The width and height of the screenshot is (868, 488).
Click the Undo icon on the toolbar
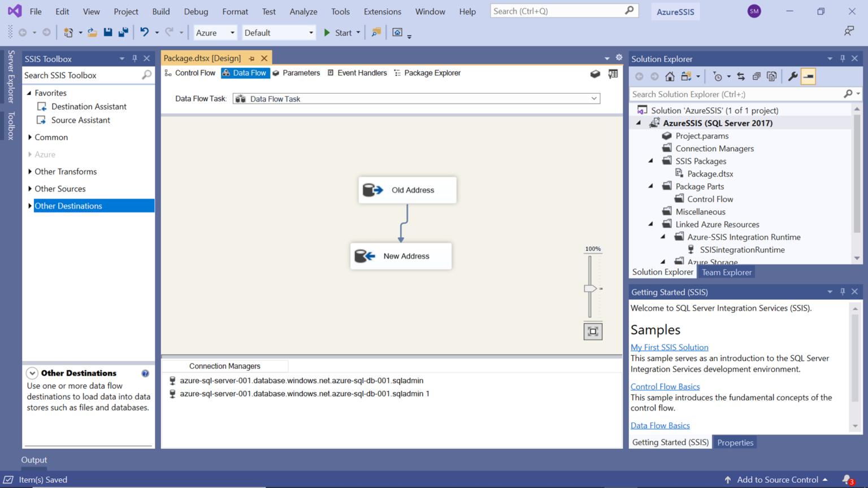145,32
